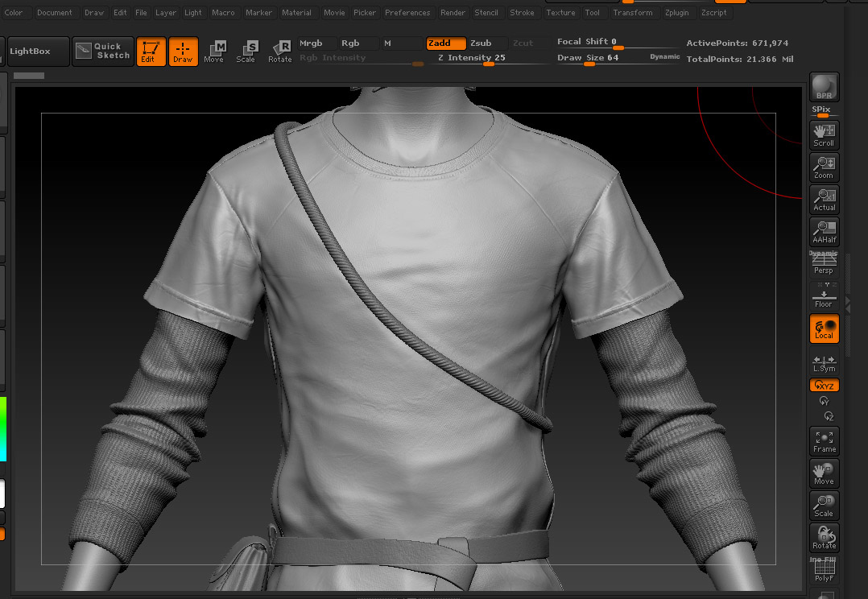Image resolution: width=868 pixels, height=599 pixels.
Task: Toggle L.Sym local symmetry
Action: coord(824,361)
